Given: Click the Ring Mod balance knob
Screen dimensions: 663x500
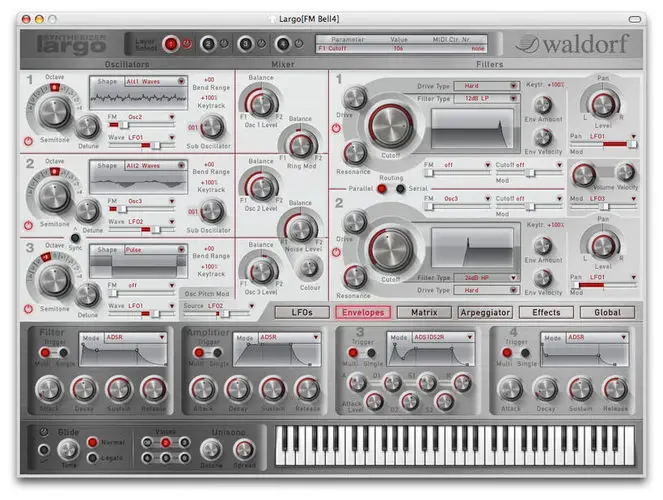Looking at the screenshot, I should click(300, 142).
